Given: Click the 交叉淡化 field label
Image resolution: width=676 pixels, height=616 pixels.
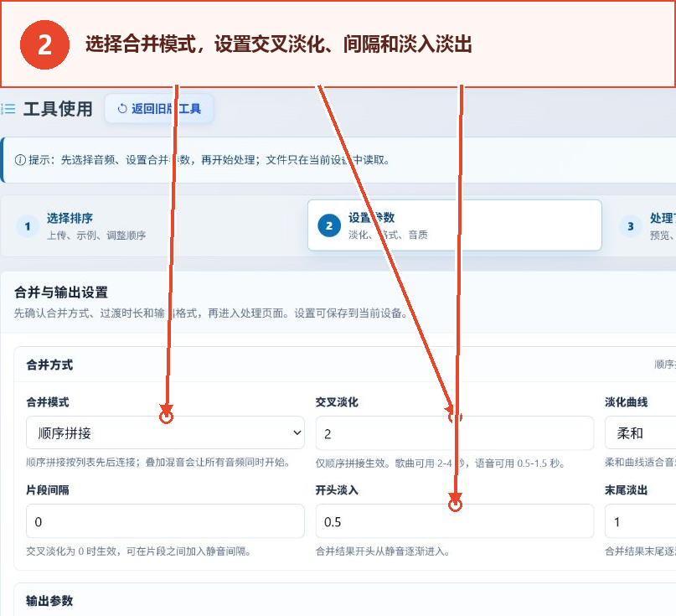Looking at the screenshot, I should (337, 402).
